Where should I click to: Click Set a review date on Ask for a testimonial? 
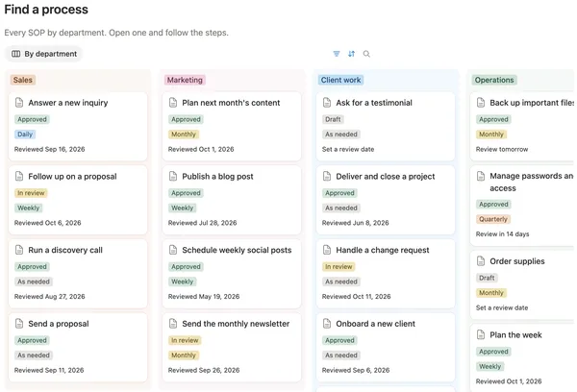tap(348, 149)
